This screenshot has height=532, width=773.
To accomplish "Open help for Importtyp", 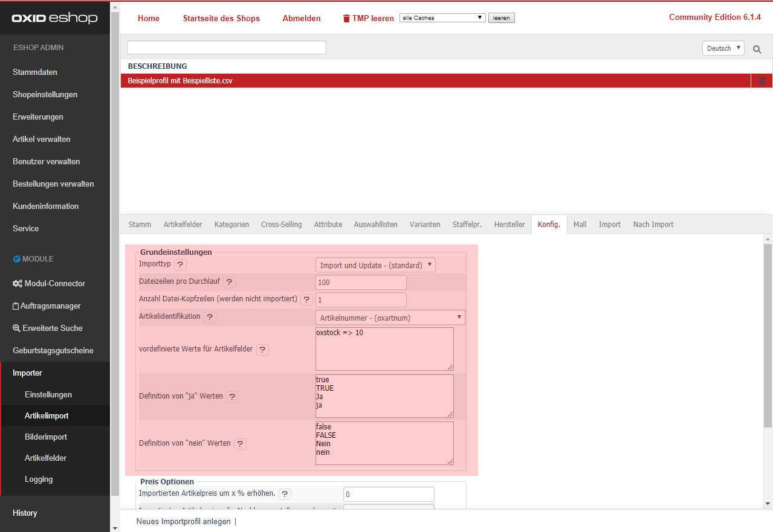I will coord(180,264).
